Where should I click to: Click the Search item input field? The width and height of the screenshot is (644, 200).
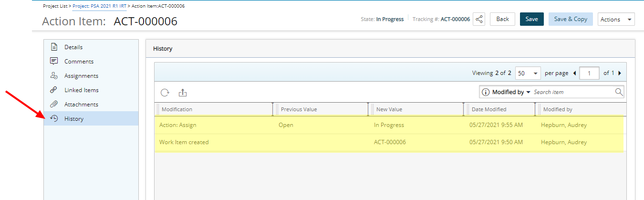click(x=572, y=92)
